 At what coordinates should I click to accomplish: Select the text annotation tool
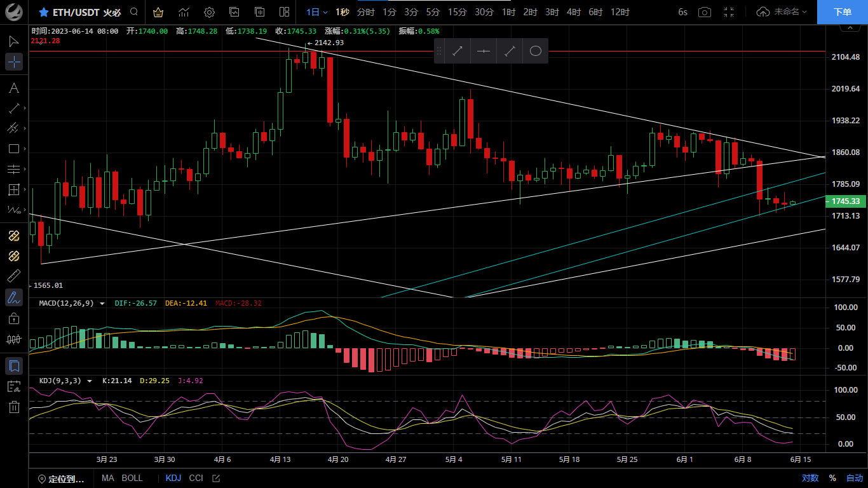[14, 88]
